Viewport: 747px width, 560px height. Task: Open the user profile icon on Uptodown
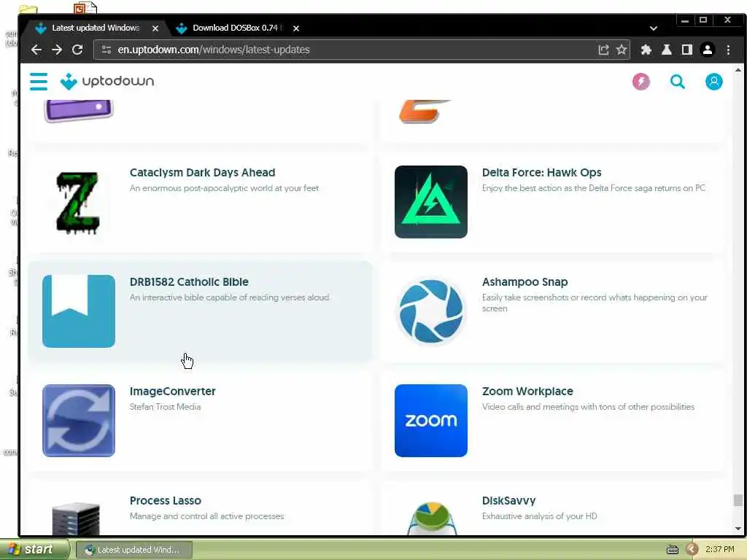(713, 82)
